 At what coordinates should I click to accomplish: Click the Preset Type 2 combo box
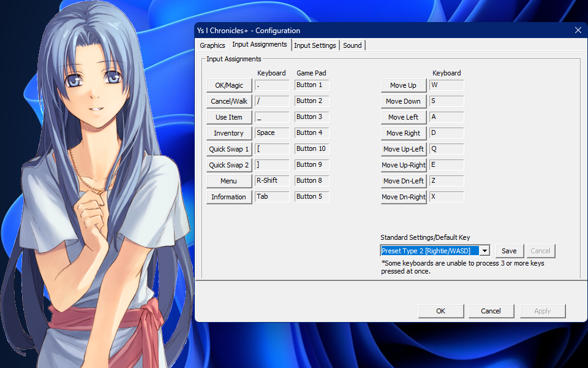pos(429,251)
